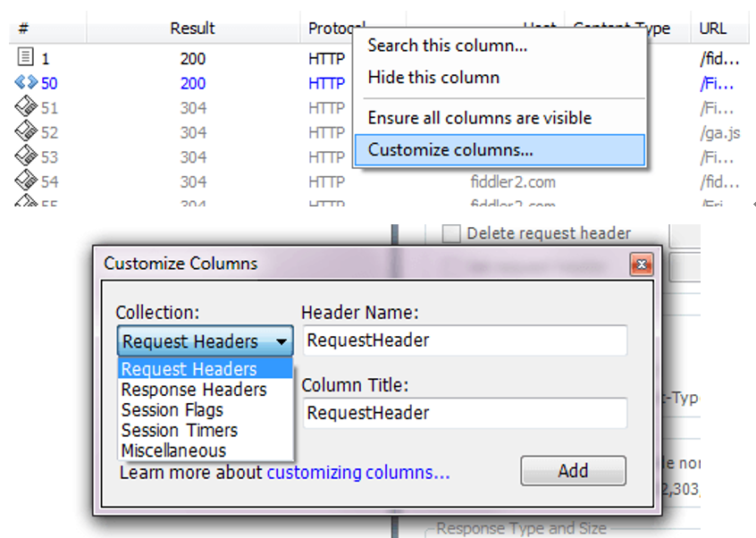Click the 'Result' column header
Image resolution: width=756 pixels, height=538 pixels.
coord(192,29)
